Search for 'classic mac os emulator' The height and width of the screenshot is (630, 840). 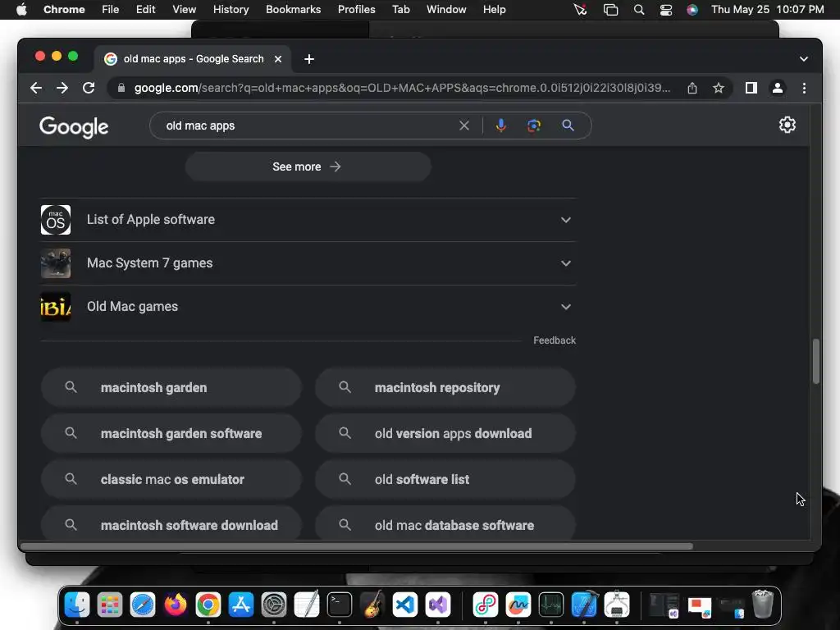coord(171,479)
